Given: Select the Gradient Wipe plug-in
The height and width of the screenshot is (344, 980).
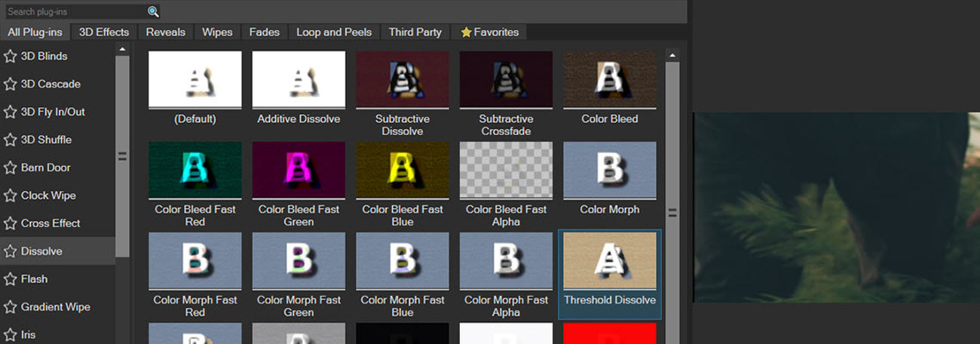Looking at the screenshot, I should (55, 307).
